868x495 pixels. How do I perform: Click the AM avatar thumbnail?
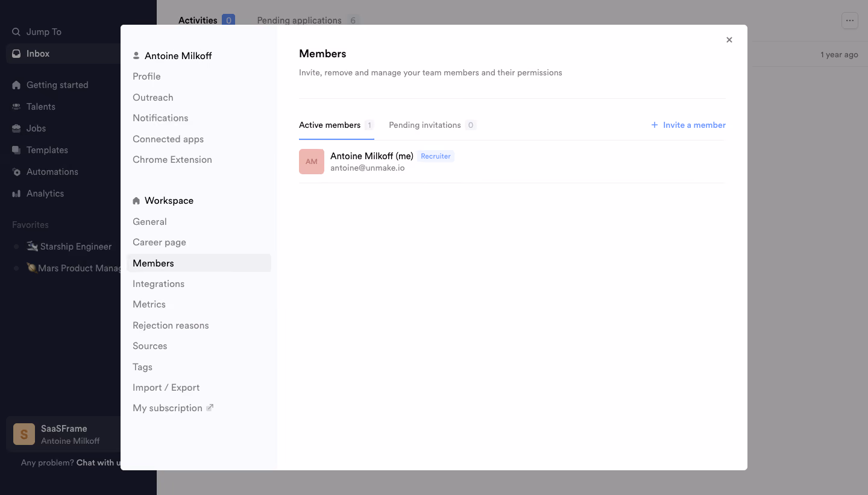click(312, 162)
